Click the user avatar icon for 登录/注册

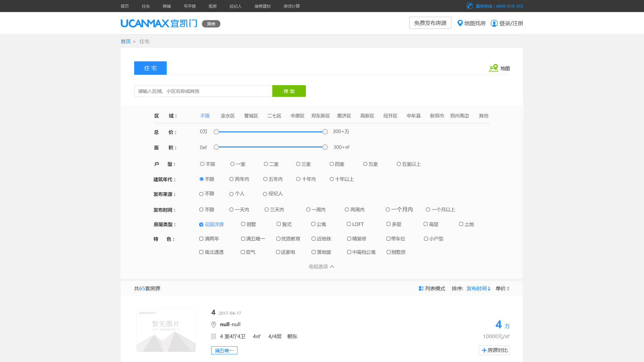494,23
